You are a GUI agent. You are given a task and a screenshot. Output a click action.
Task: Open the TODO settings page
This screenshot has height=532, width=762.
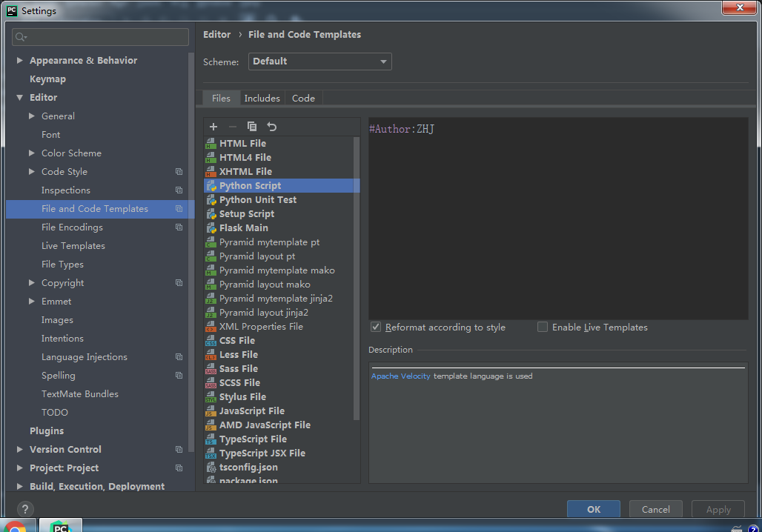point(54,413)
